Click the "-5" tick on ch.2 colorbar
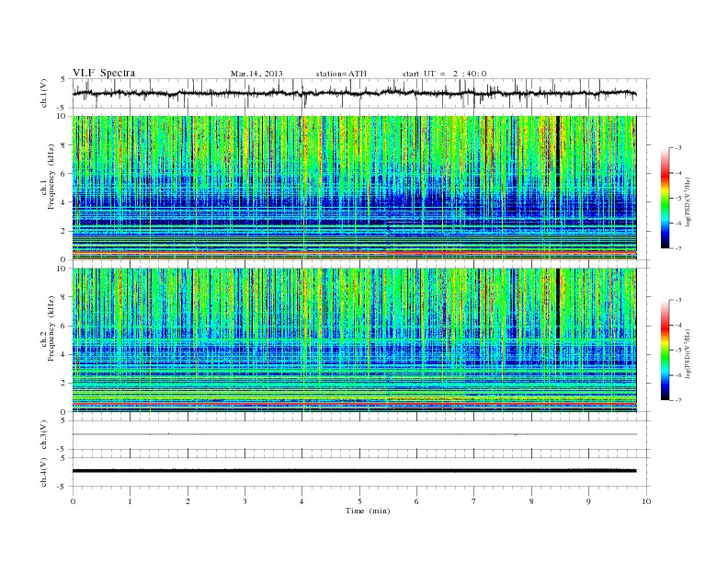The image size is (728, 563). tap(678, 350)
